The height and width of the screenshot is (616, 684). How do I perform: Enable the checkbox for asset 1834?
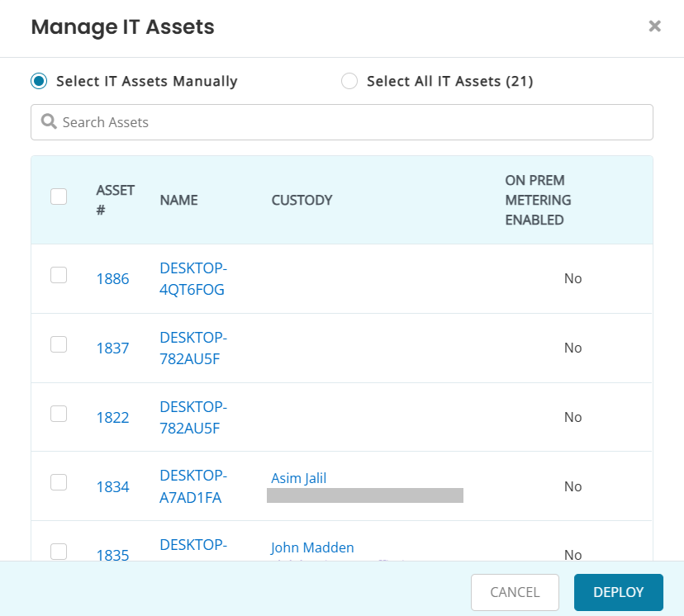59,483
